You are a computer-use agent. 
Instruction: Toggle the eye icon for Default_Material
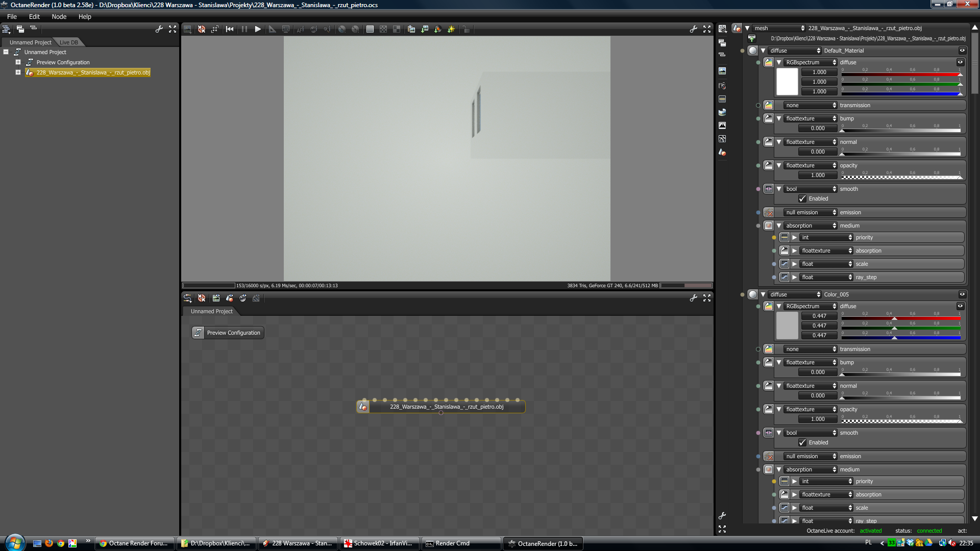[962, 51]
